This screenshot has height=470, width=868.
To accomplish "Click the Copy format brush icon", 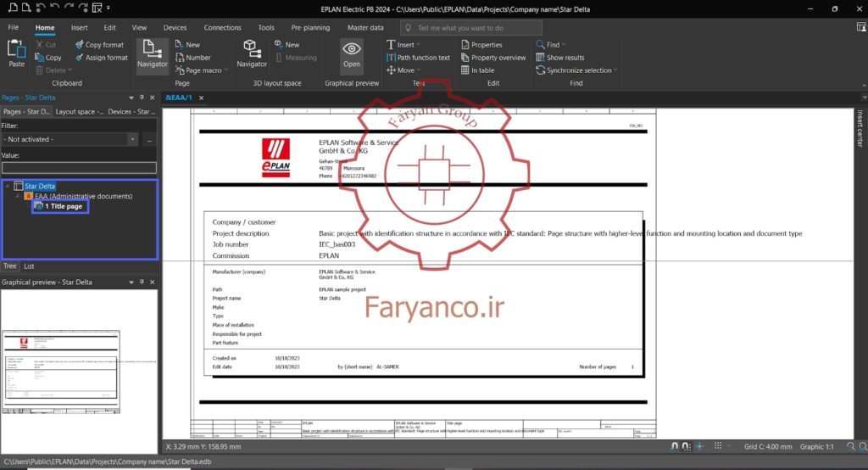I will 79,44.
